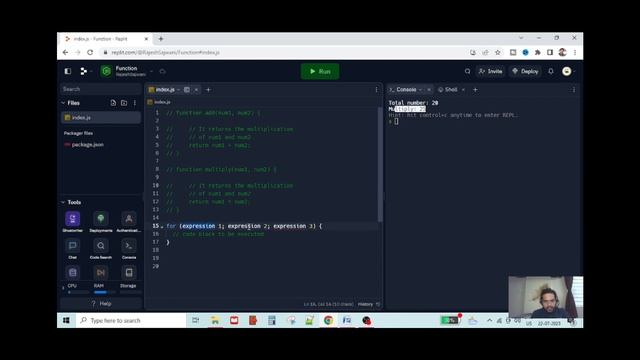This screenshot has width=640, height=360.
Task: Reload the browser page
Action: tap(90, 52)
